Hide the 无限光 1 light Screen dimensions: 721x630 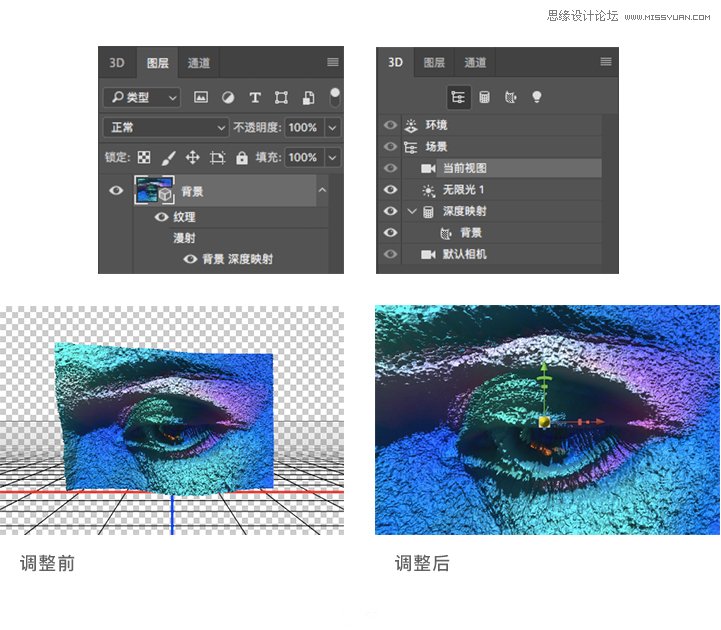[390, 190]
